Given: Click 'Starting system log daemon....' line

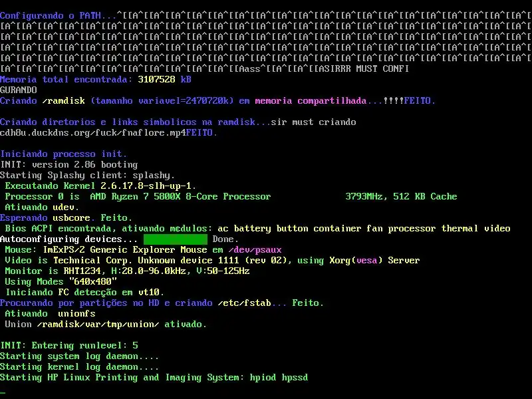Looking at the screenshot, I should pos(79,356).
